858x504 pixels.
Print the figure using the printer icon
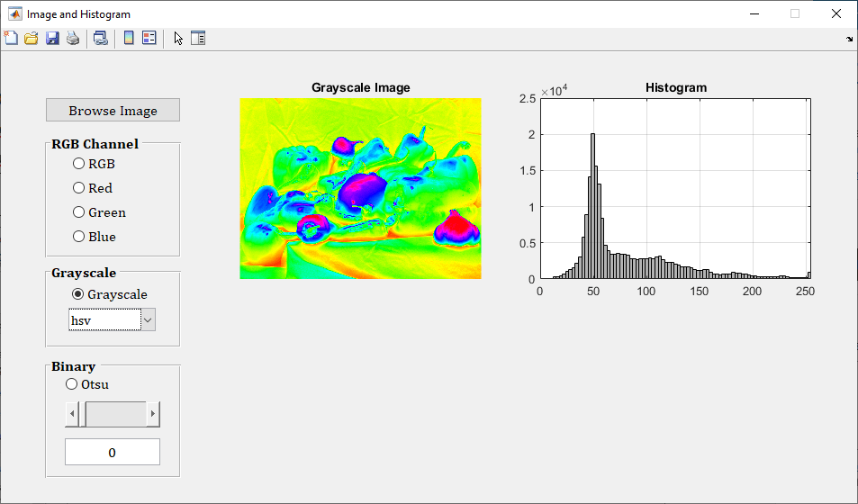[73, 38]
